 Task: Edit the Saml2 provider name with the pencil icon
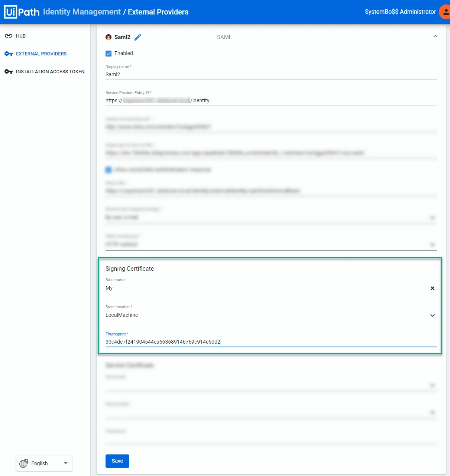[x=138, y=37]
